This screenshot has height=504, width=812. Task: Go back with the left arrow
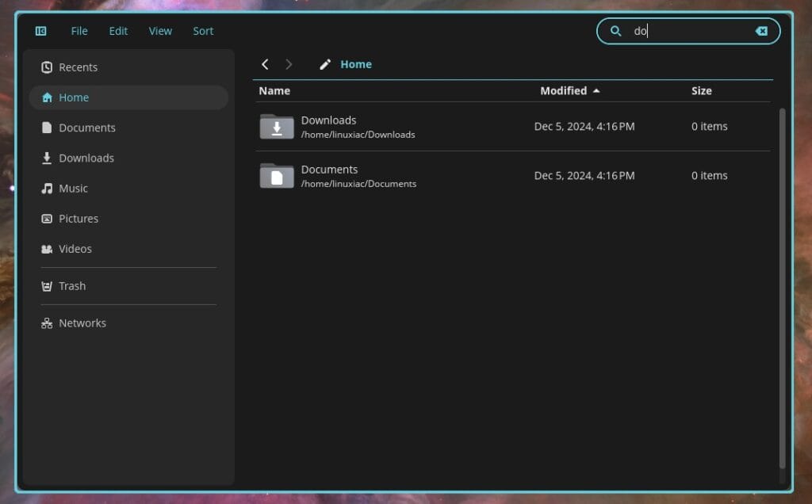265,64
